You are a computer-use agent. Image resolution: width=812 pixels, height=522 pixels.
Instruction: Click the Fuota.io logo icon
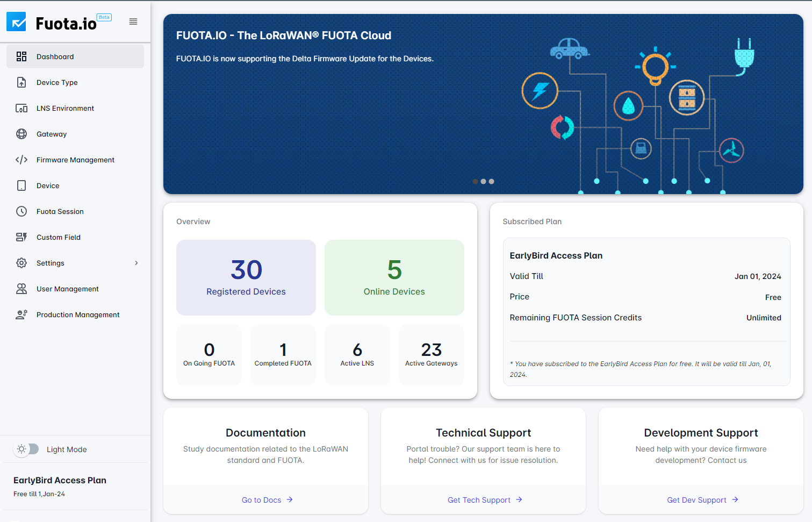[x=16, y=22]
